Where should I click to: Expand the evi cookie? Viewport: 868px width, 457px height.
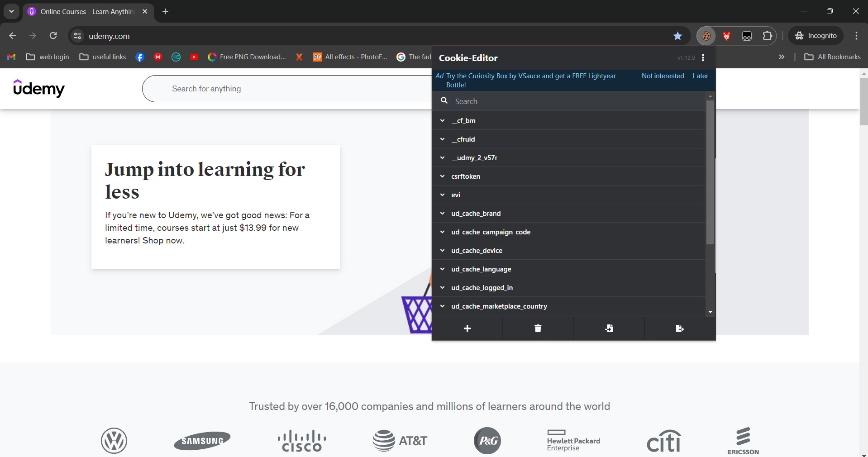coord(569,195)
